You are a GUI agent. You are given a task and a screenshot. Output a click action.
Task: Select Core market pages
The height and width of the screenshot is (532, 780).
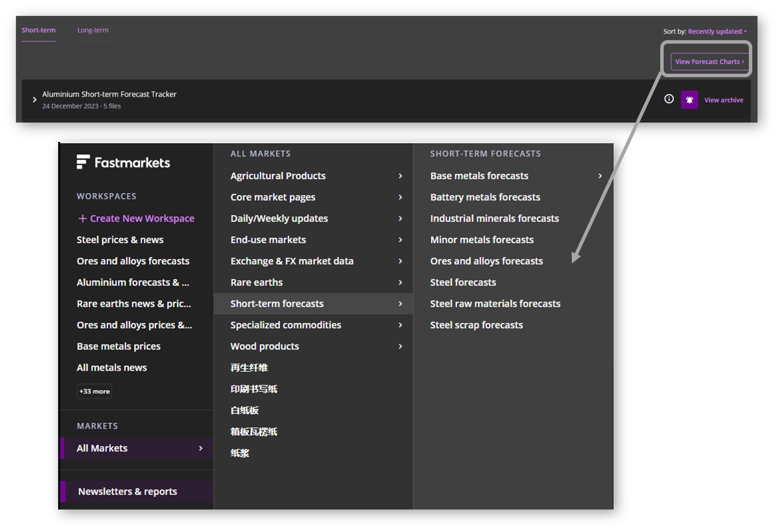point(273,197)
